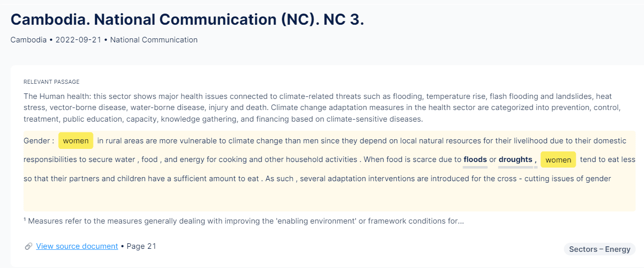Click the National Communication document type label
The image size is (644, 268).
pyautogui.click(x=154, y=39)
